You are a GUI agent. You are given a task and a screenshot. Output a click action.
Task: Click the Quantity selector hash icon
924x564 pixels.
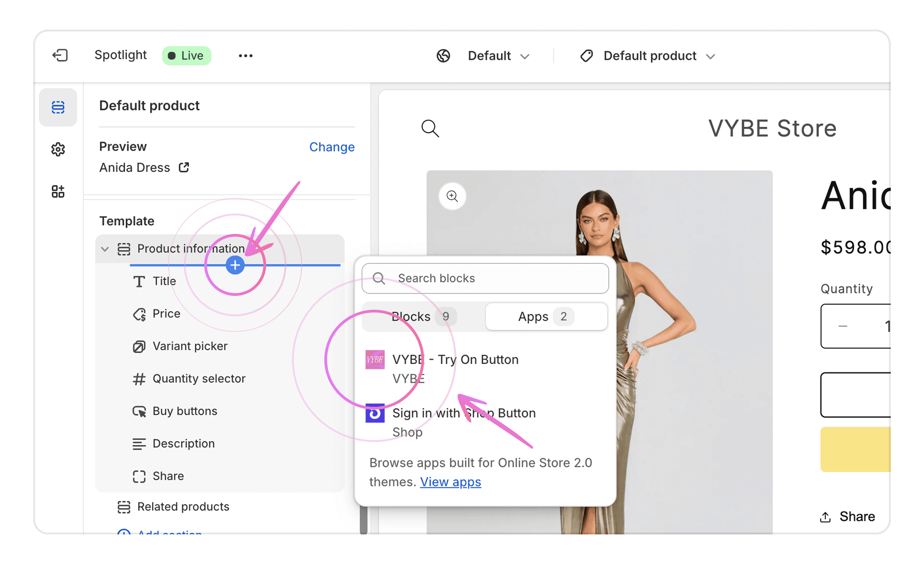[139, 379]
